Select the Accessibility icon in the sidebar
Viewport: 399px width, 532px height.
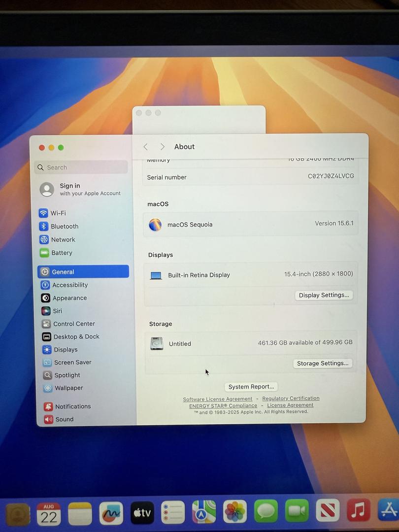coord(45,285)
